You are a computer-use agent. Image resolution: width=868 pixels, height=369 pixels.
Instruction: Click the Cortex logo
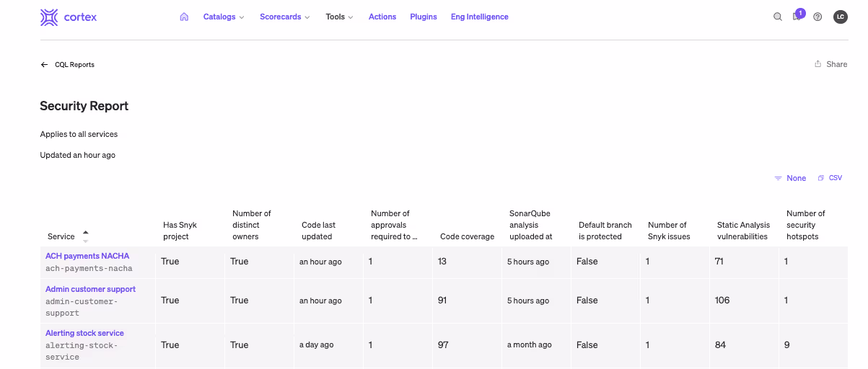[x=69, y=17]
